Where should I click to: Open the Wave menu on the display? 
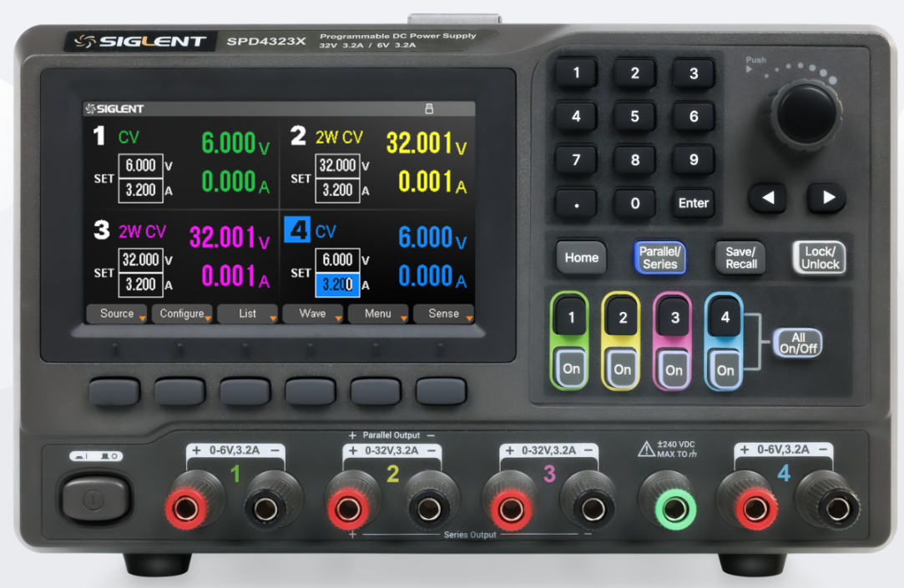point(312,314)
